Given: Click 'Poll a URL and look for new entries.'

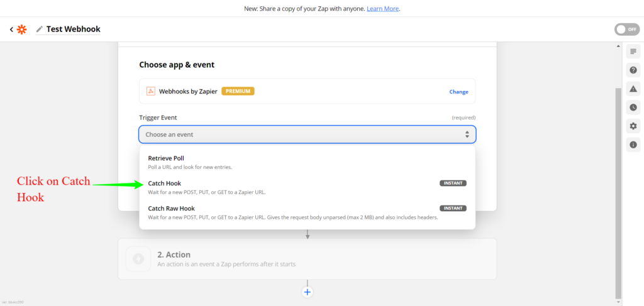Looking at the screenshot, I should [190, 167].
